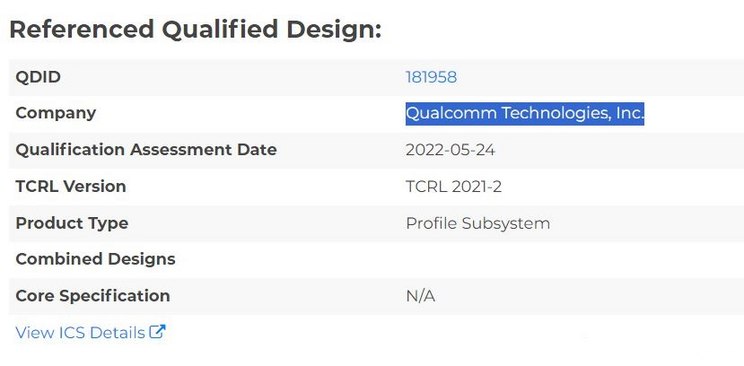Click the word Design in the heading
Image resolution: width=744 pixels, height=366 pixels.
click(334, 29)
